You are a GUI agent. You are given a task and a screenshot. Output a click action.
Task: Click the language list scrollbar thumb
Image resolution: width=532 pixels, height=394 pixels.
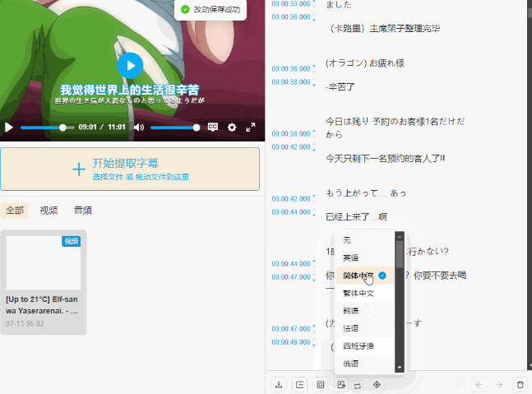click(400, 254)
